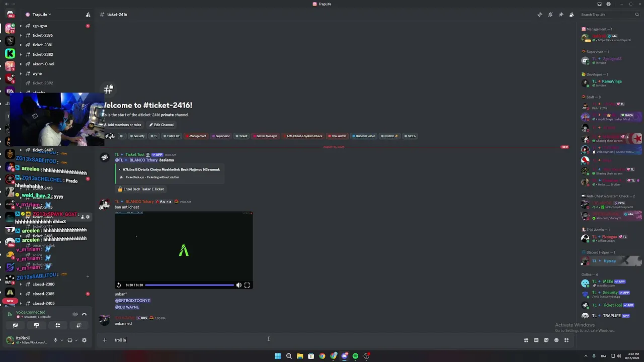Click the message attachment plus button
This screenshot has height=362, width=644.
(105, 340)
